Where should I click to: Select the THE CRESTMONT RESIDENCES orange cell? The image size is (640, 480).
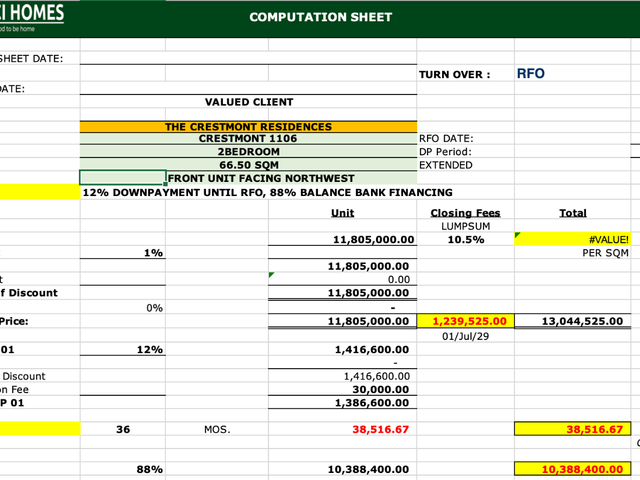point(248,127)
